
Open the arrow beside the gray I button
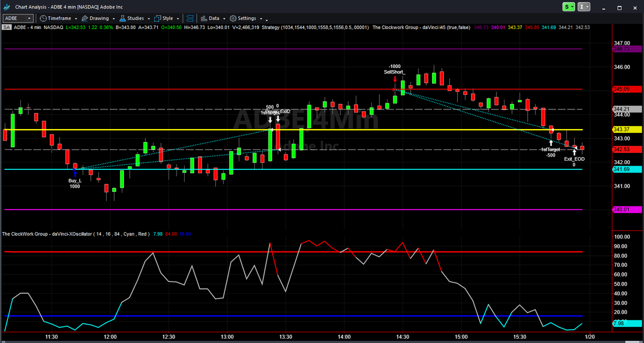588,7
